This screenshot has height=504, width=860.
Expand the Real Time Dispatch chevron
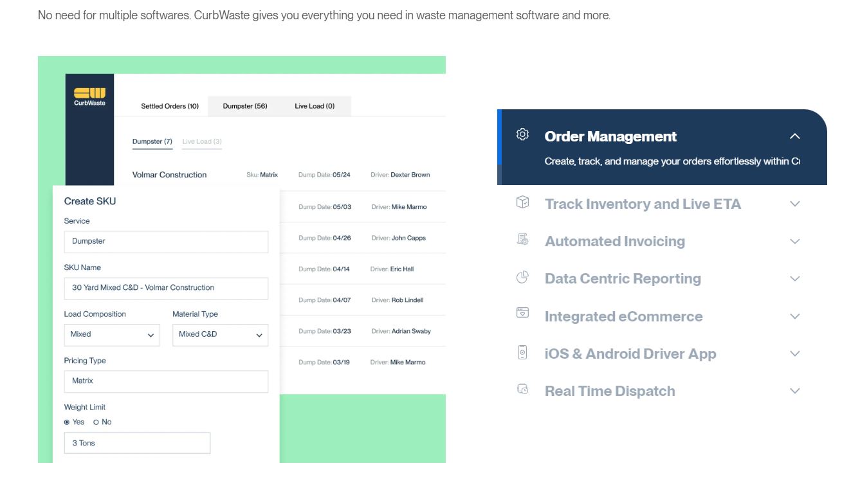[795, 391]
